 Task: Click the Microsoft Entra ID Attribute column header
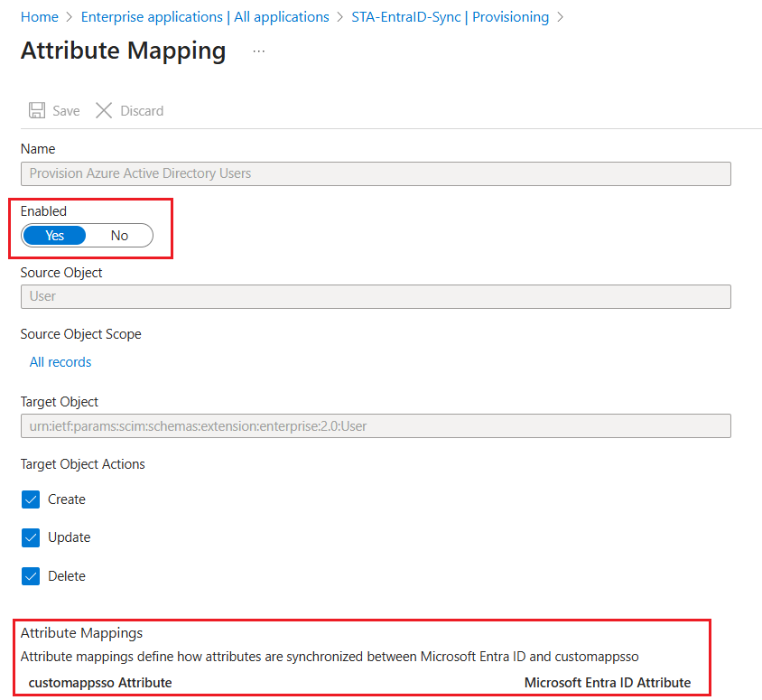click(x=607, y=683)
